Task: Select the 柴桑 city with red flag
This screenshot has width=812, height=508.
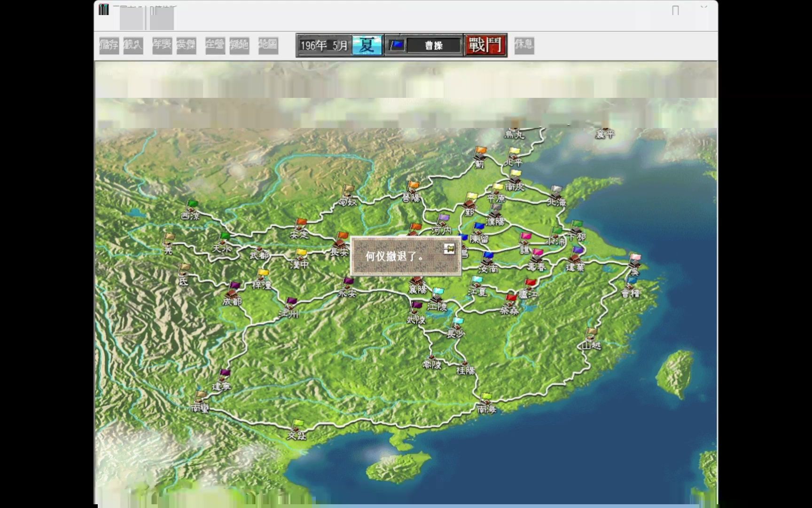Action: point(510,305)
